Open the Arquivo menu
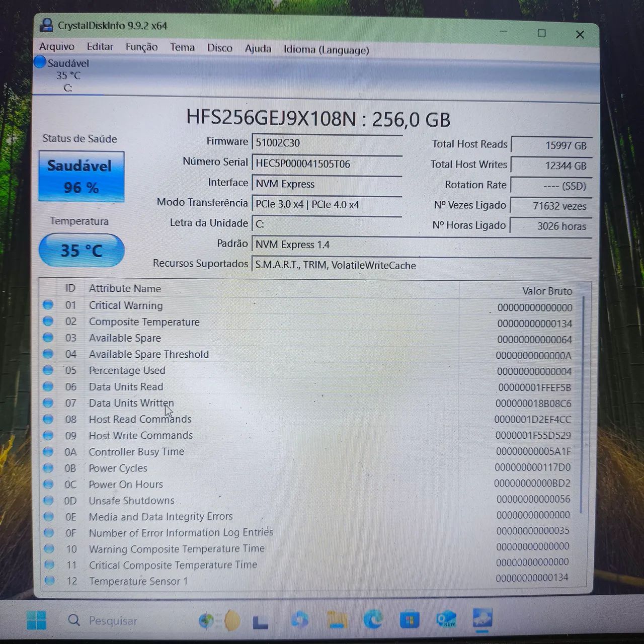 [x=57, y=46]
